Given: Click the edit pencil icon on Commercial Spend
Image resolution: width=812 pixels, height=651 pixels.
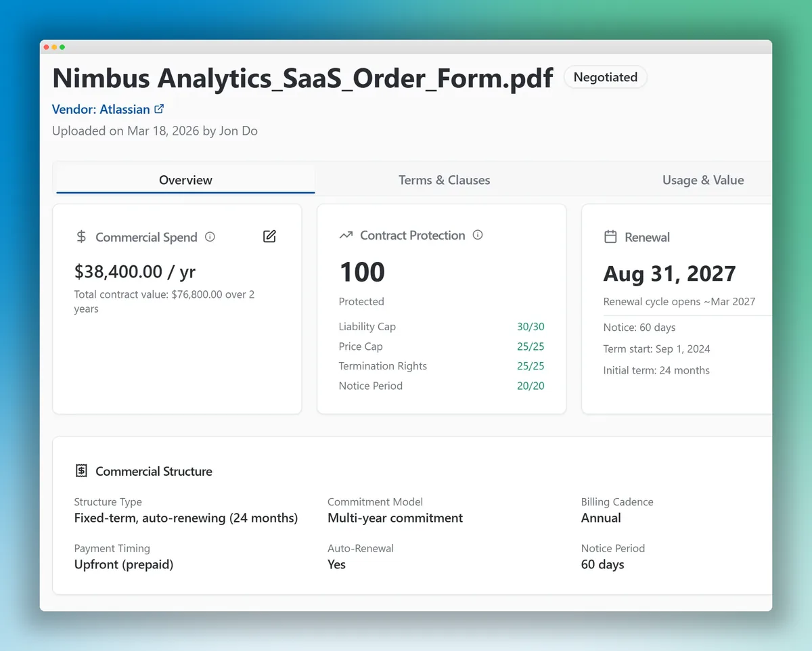Looking at the screenshot, I should [269, 236].
